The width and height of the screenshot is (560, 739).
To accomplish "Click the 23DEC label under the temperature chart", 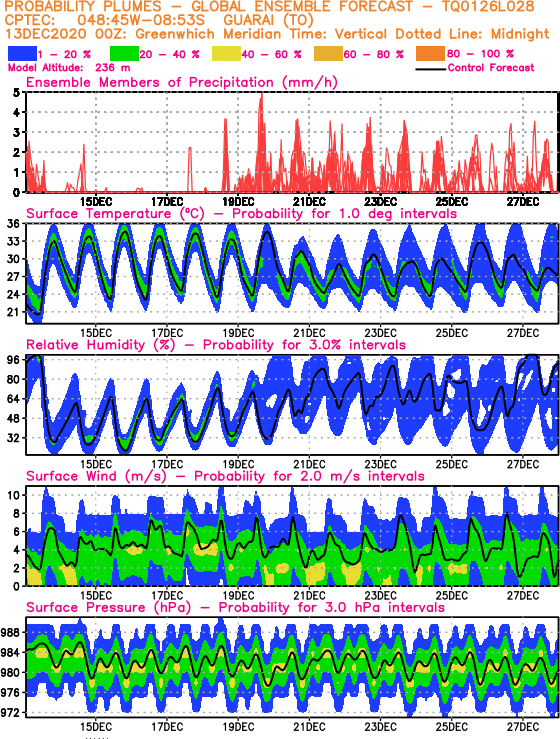I will 380,333.
